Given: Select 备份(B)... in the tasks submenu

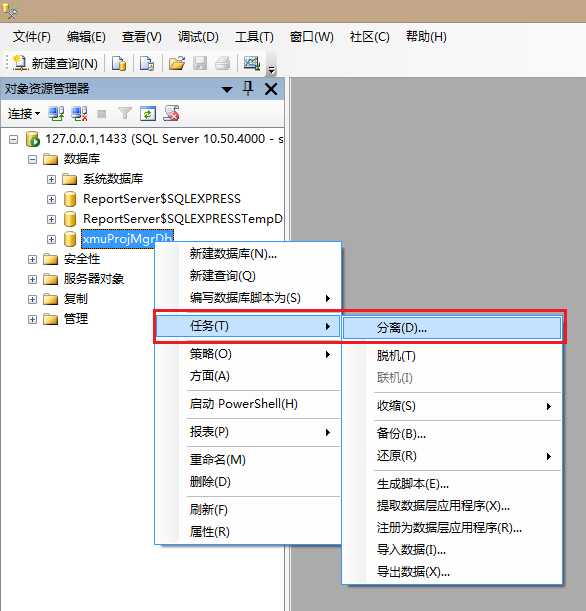Looking at the screenshot, I should (x=452, y=434).
